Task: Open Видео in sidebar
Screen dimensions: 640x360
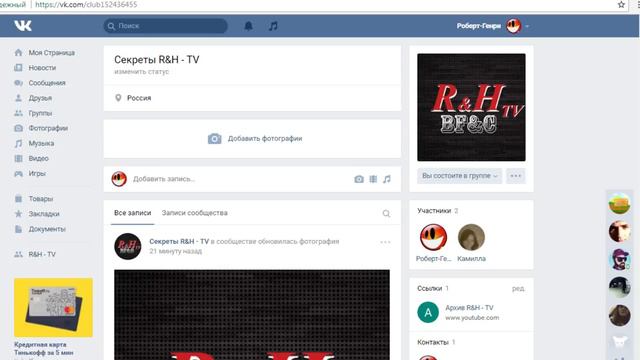Action: [x=38, y=158]
